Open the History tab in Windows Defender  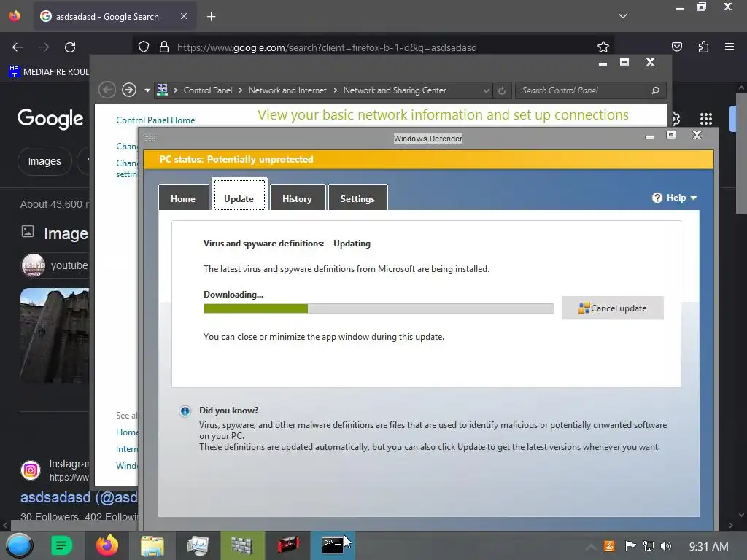[x=298, y=198]
